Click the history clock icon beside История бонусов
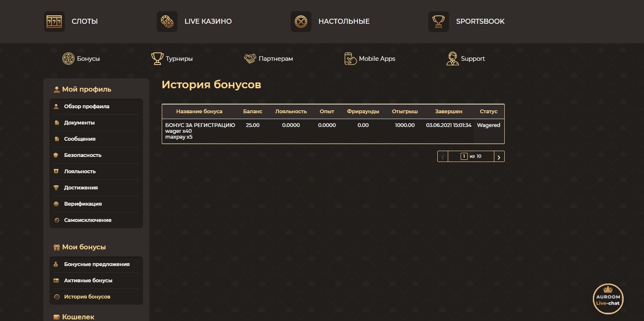This screenshot has width=644, height=321. coord(56,297)
